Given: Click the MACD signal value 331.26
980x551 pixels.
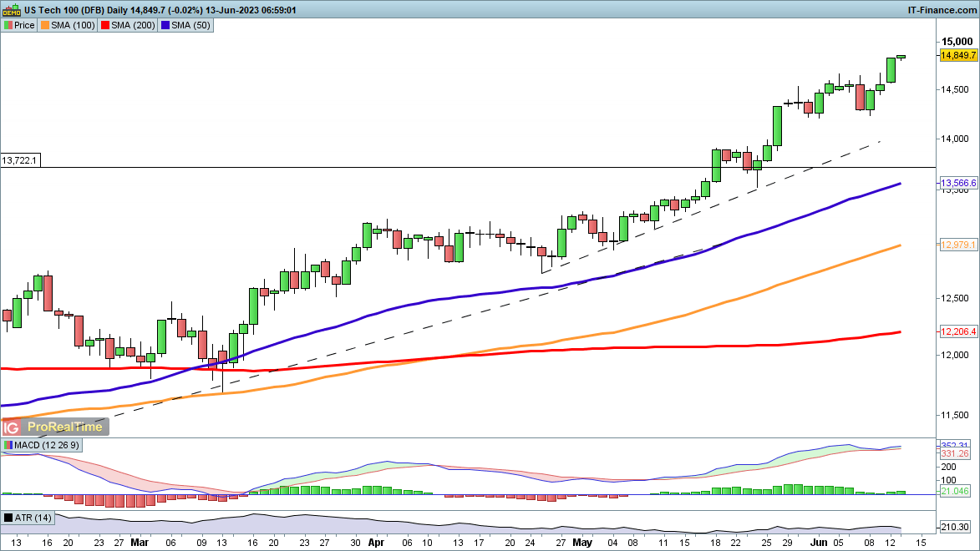Looking at the screenshot, I should 956,453.
